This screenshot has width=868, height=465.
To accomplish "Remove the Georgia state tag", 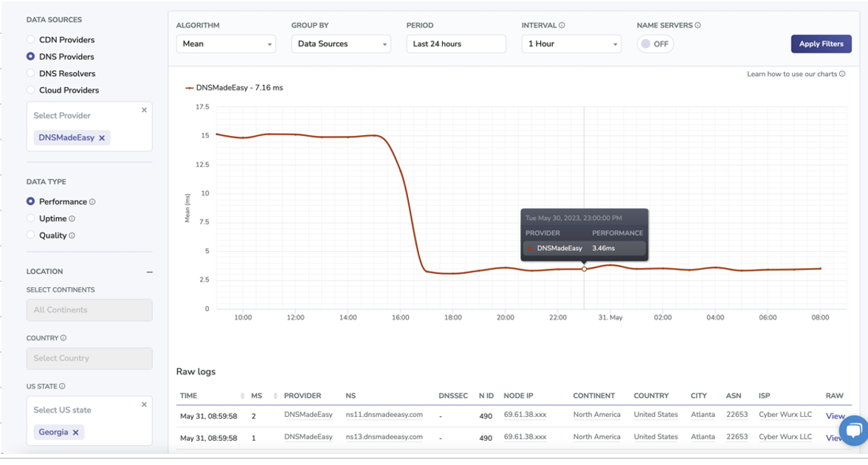I will 75,433.
